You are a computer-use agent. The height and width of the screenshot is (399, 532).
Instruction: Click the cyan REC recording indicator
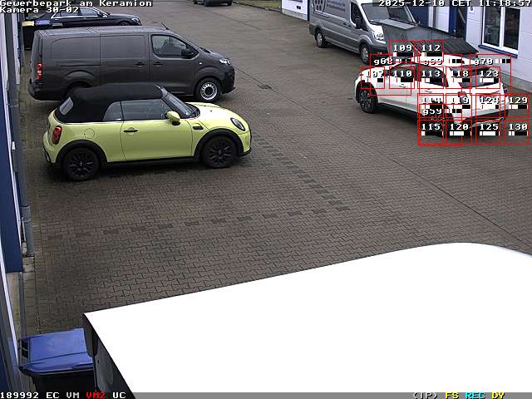tap(475, 395)
